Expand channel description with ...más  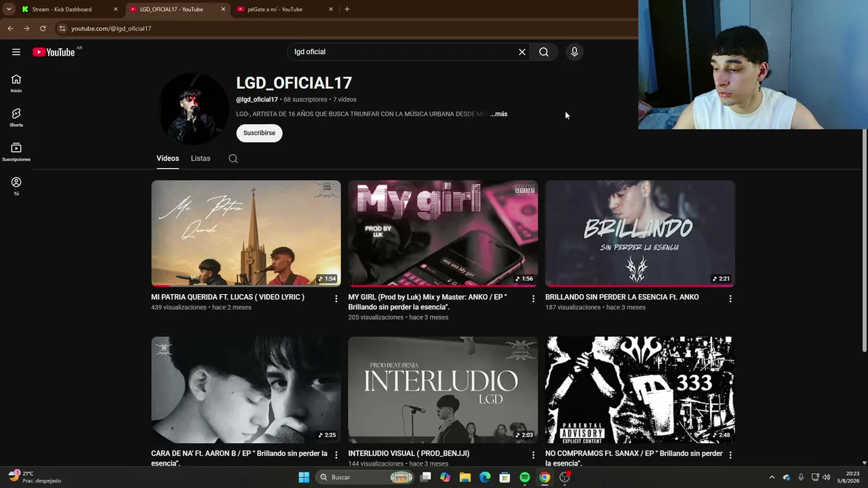click(x=499, y=114)
